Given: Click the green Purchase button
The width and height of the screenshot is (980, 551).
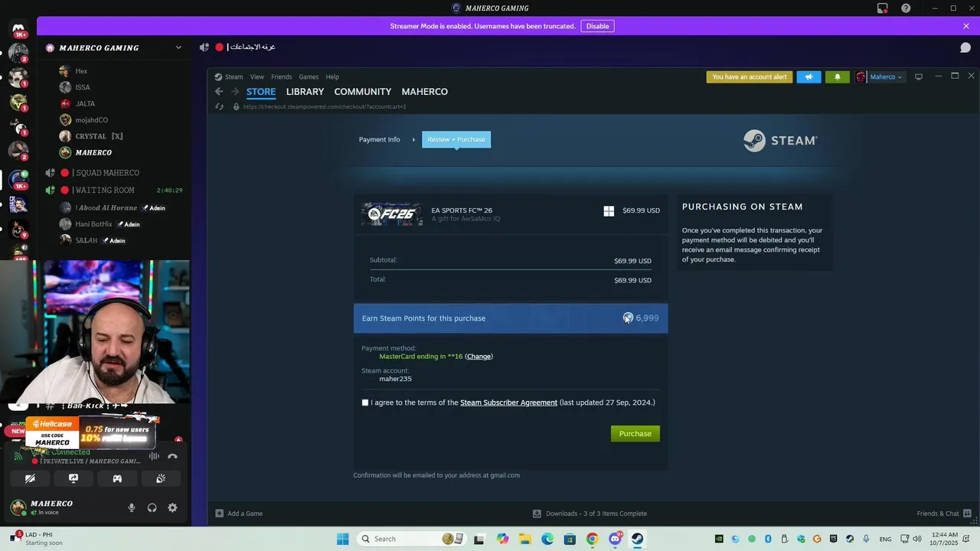Looking at the screenshot, I should tap(635, 433).
